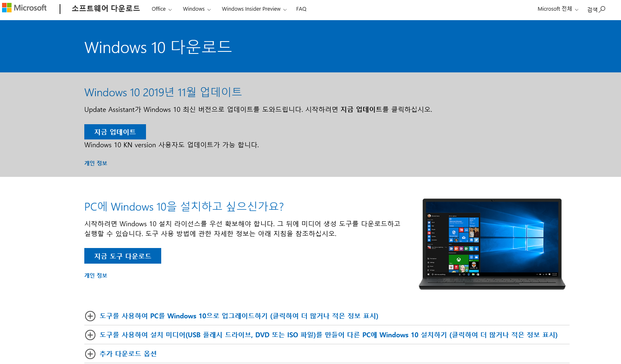Expand 설치 미디어(USB 플래시 드라이브) section
621x364 pixels.
pos(329,335)
